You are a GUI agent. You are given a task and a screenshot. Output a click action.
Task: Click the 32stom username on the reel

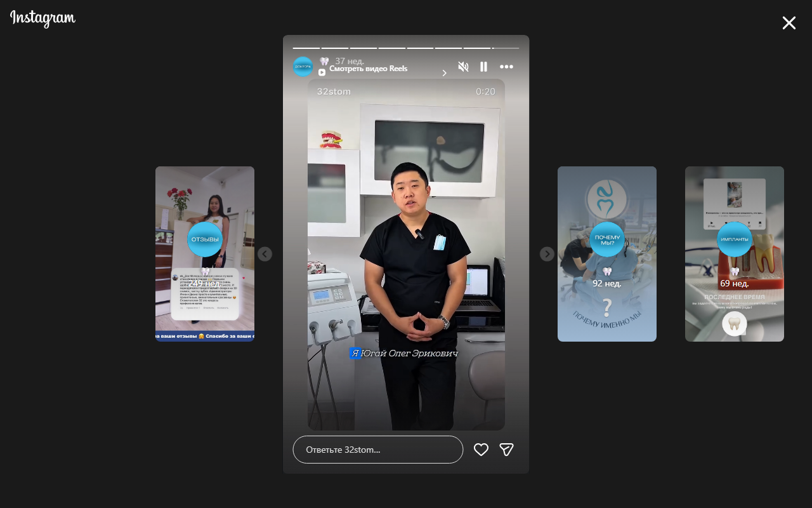(x=334, y=91)
